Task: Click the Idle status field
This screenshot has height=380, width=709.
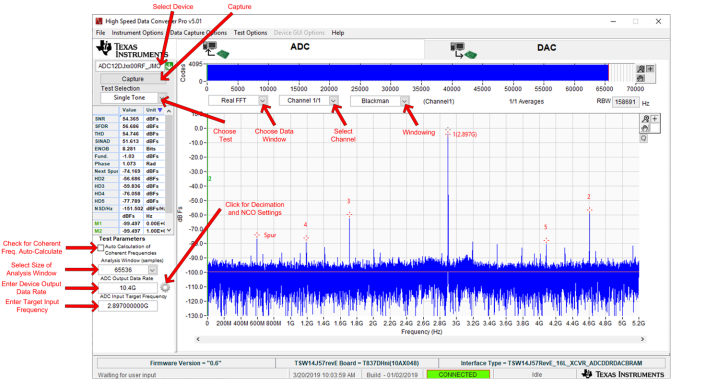Action: 537,375
